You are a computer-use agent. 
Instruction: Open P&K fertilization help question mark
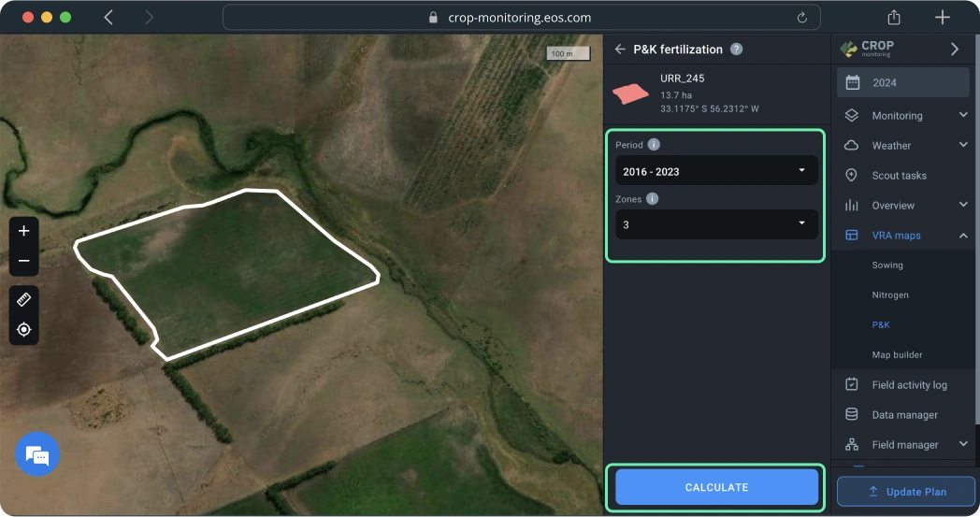737,50
